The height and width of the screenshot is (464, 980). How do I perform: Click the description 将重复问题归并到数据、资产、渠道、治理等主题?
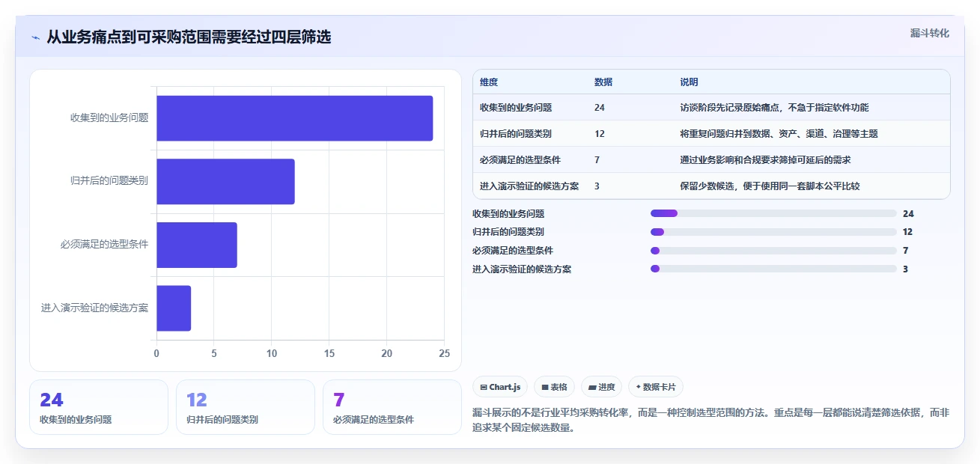[x=779, y=134]
